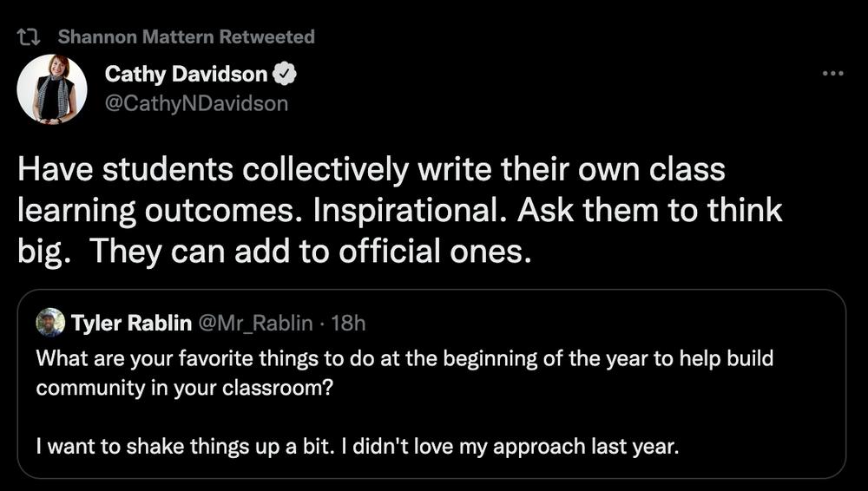868x491 pixels.
Task: Click the line 'I want to shake things up'
Action: point(358,446)
